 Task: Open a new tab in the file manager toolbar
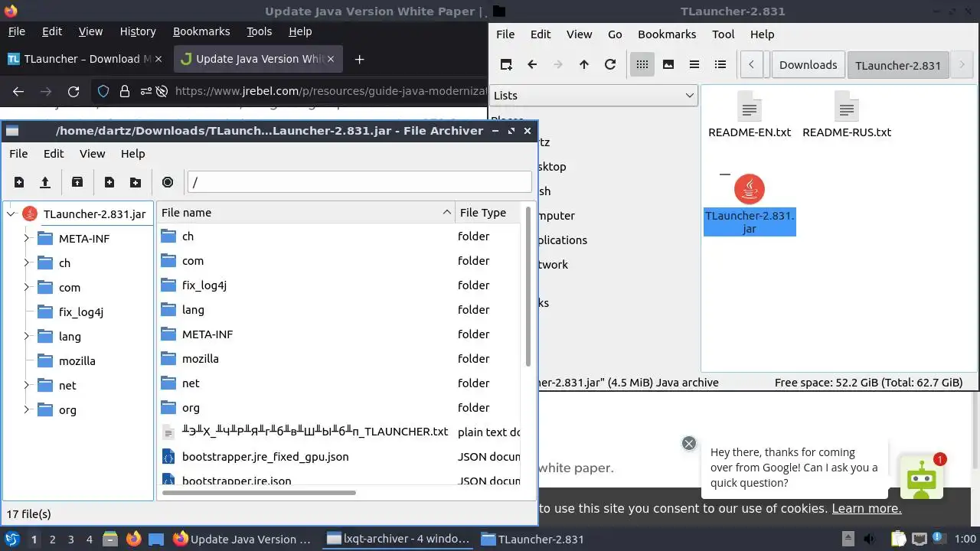pyautogui.click(x=506, y=64)
